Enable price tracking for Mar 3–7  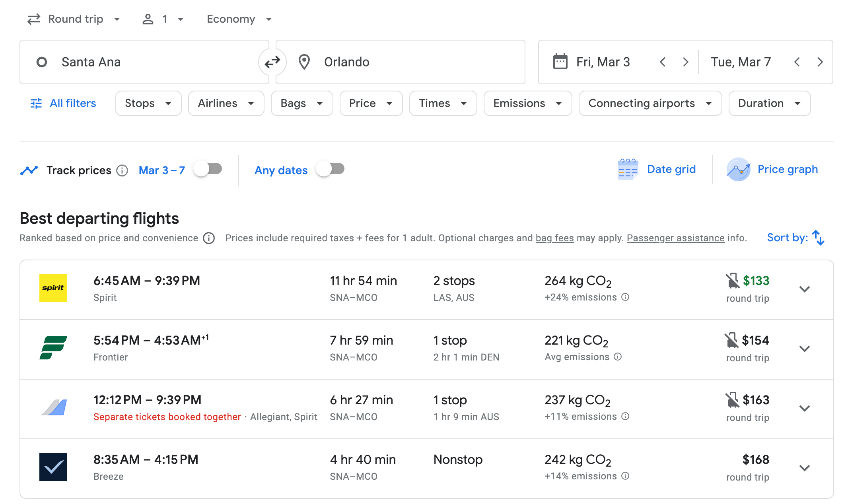tap(208, 169)
